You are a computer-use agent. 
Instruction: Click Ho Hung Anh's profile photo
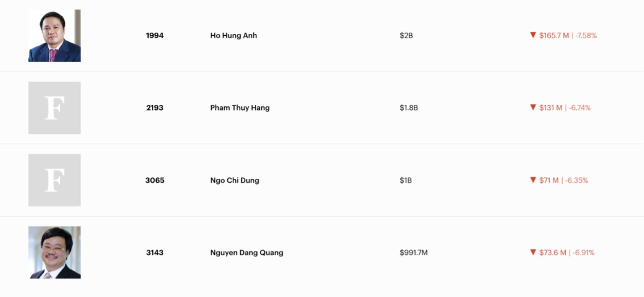click(x=54, y=36)
